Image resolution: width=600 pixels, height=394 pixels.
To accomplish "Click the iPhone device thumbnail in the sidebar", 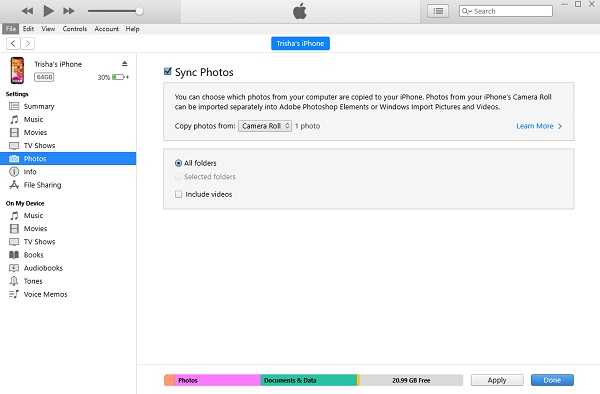I will click(17, 70).
